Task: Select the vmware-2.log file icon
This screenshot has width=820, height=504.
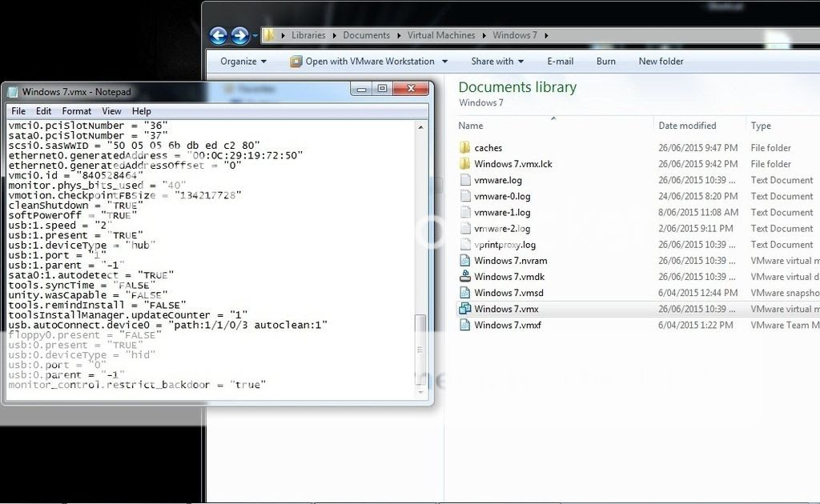Action: pos(465,228)
